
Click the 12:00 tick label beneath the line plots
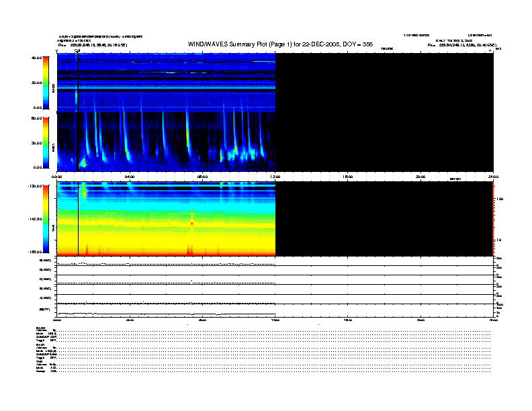point(275,320)
